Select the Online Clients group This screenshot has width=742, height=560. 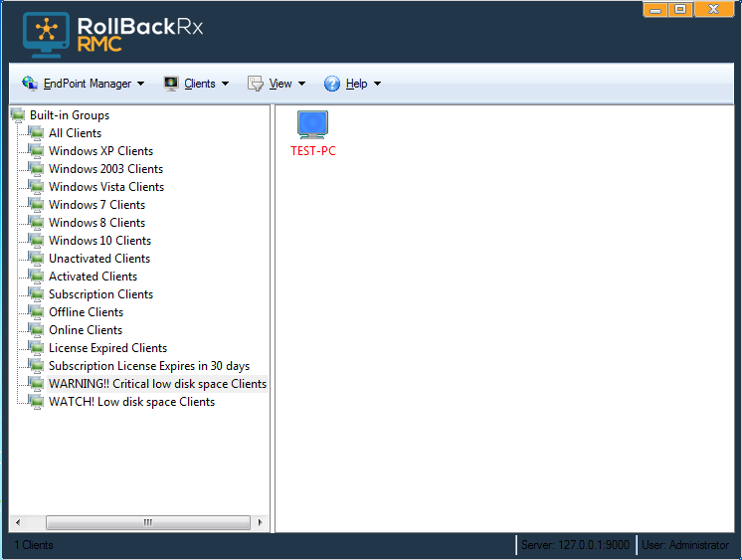[x=86, y=331]
